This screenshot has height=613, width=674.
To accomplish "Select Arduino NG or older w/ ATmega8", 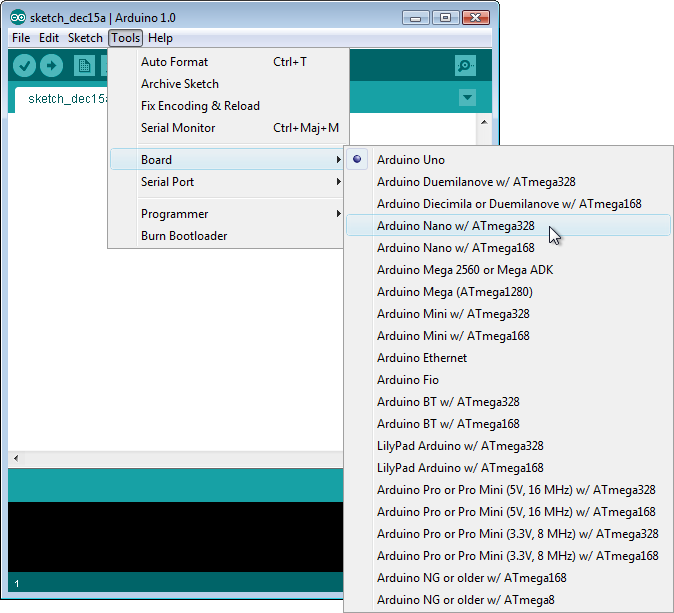I will click(509, 600).
